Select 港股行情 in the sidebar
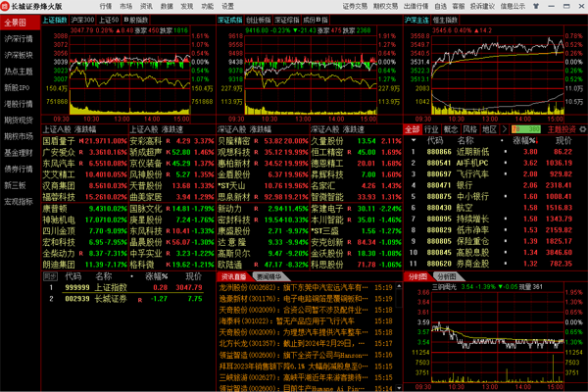588x392 pixels. click(x=21, y=104)
